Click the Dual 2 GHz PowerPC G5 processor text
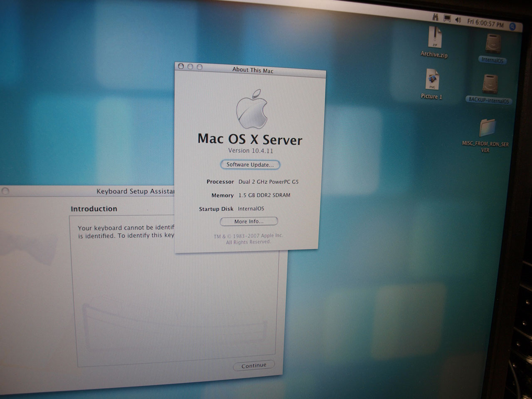This screenshot has width=532, height=399. point(268,182)
